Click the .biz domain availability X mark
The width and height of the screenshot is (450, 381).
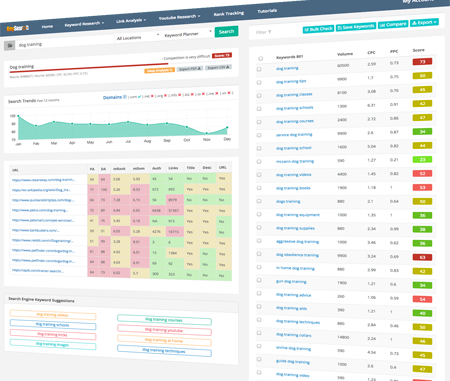pyautogui.click(x=192, y=94)
